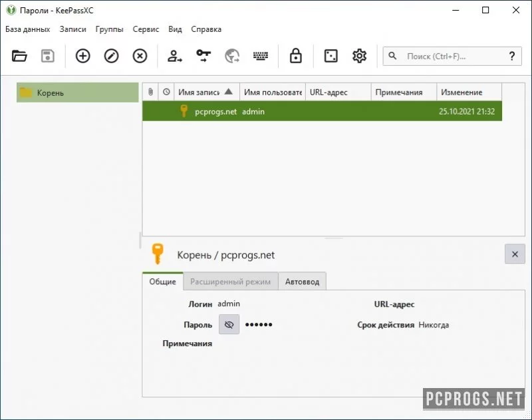This screenshot has height=420, width=532.
Task: Copy URL to clipboard globe icon
Action: click(x=232, y=56)
